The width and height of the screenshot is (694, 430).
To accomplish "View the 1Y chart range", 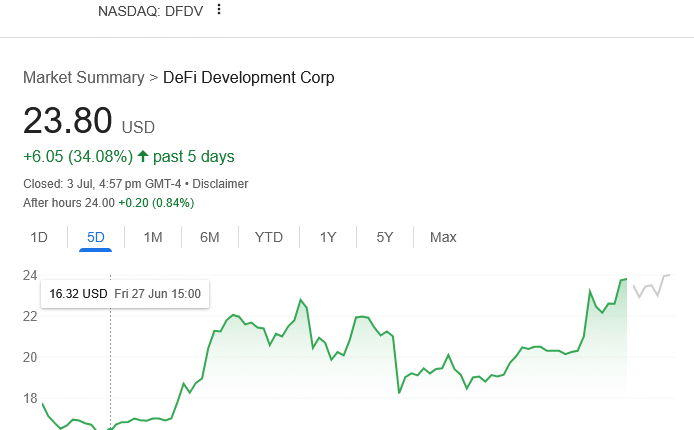I will click(328, 237).
